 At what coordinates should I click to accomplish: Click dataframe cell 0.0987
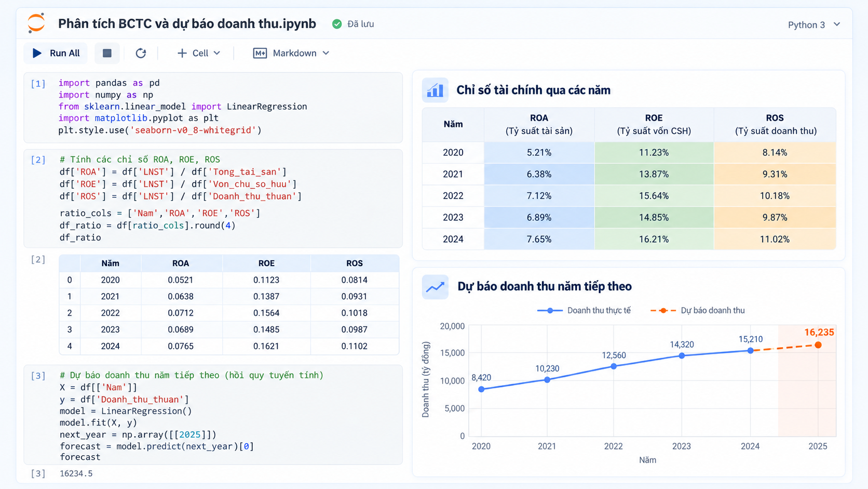(x=355, y=329)
